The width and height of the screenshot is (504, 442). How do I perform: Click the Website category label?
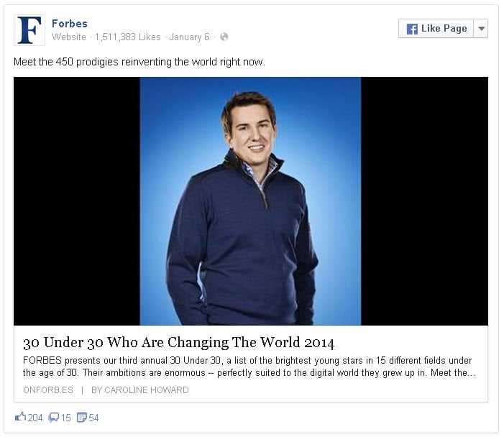tap(69, 37)
